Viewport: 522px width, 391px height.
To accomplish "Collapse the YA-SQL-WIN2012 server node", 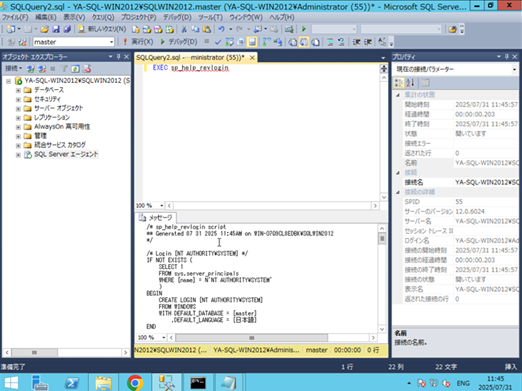I will 8,81.
